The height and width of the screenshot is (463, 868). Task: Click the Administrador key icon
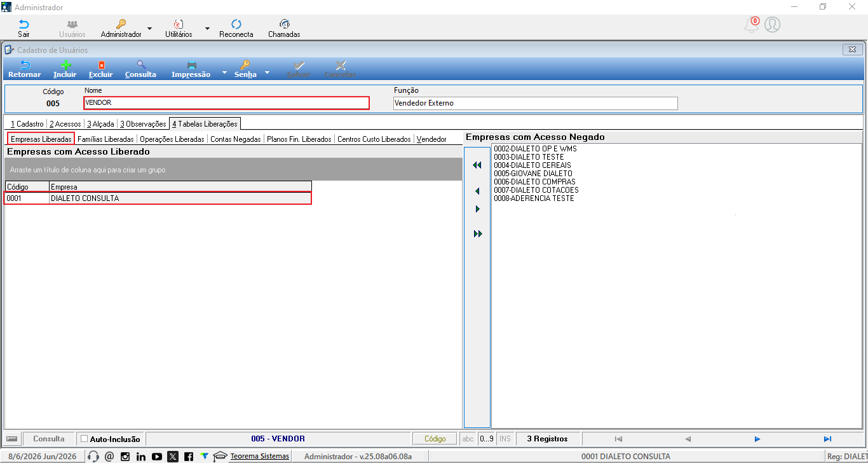(x=121, y=24)
